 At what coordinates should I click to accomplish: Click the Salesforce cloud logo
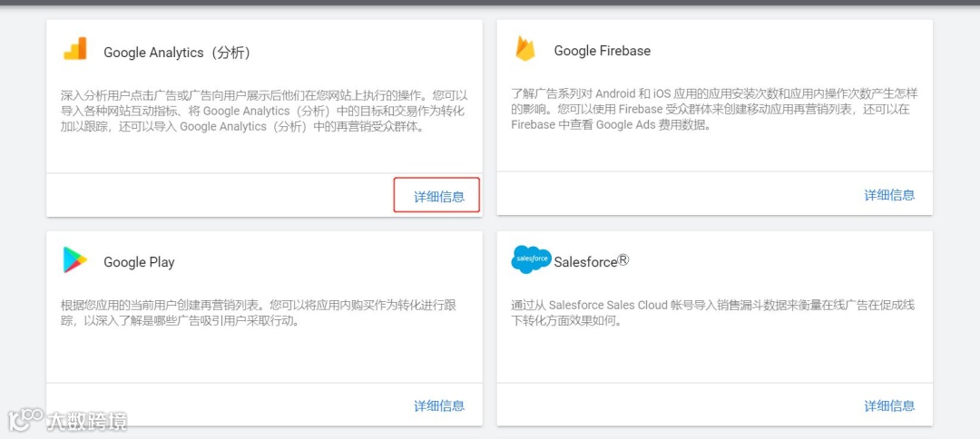531,259
